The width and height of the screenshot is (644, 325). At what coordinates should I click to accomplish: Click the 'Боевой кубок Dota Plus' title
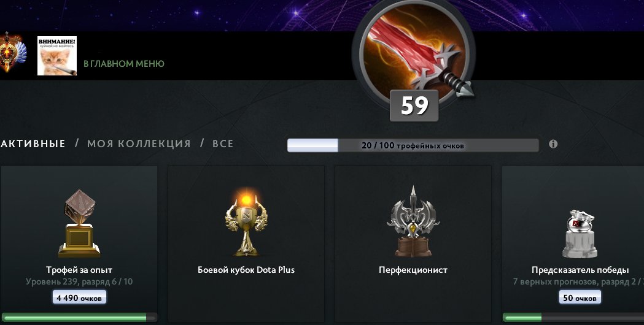246,270
